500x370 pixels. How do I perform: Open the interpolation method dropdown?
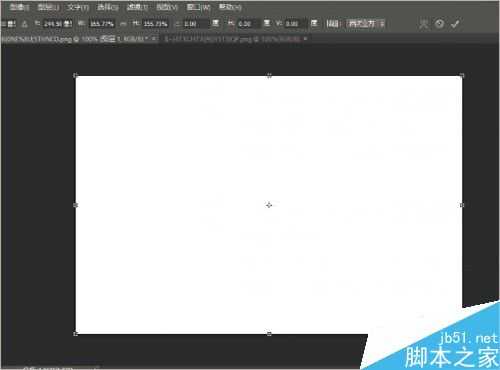(366, 24)
